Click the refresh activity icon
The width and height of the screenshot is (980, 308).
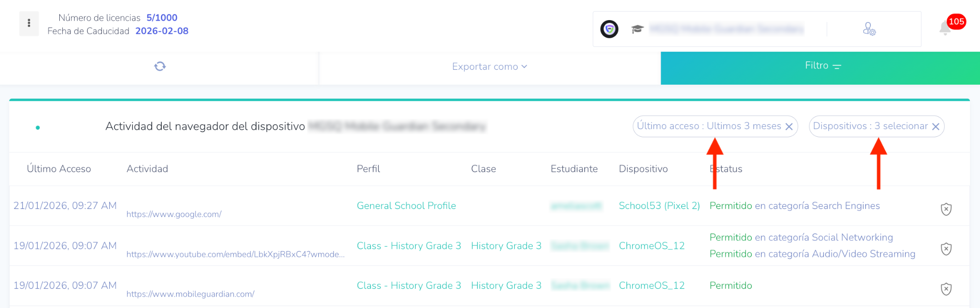pos(160,66)
